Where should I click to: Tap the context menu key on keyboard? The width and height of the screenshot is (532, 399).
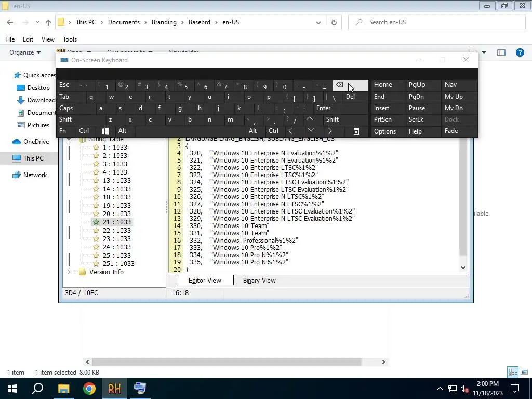(x=356, y=131)
